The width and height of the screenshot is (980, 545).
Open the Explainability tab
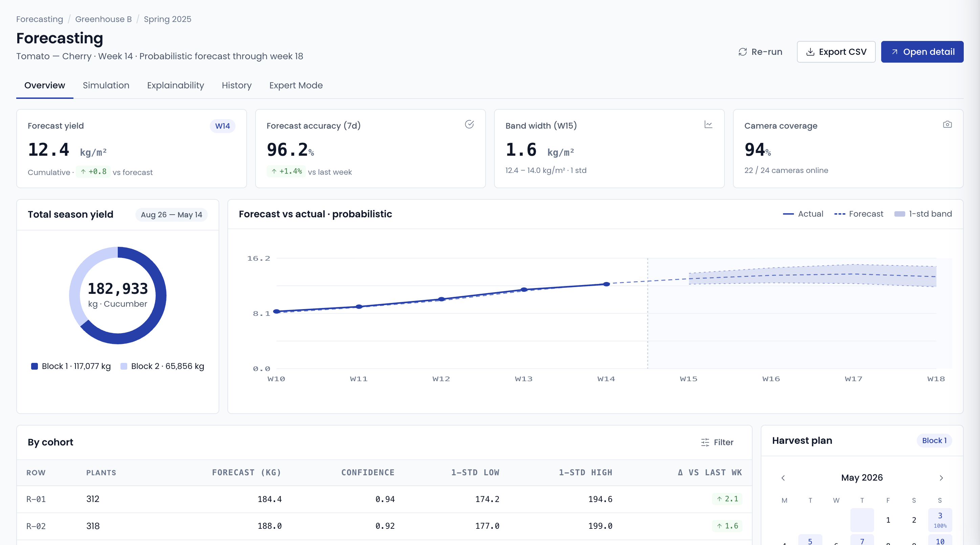[x=175, y=85]
